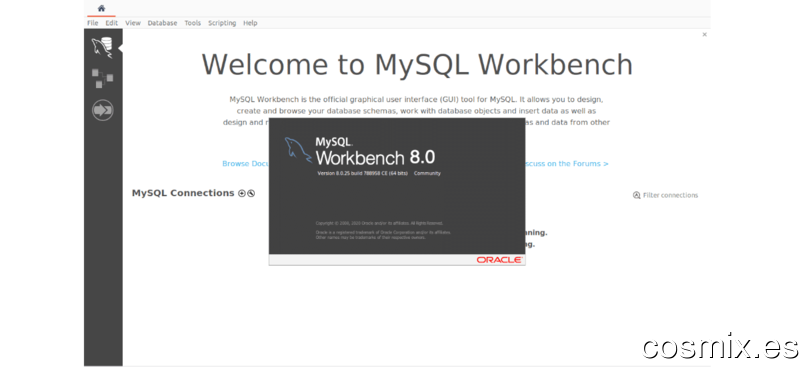Click the Welcome to MySQL Workbench heading
800x367 pixels.
pos(417,65)
